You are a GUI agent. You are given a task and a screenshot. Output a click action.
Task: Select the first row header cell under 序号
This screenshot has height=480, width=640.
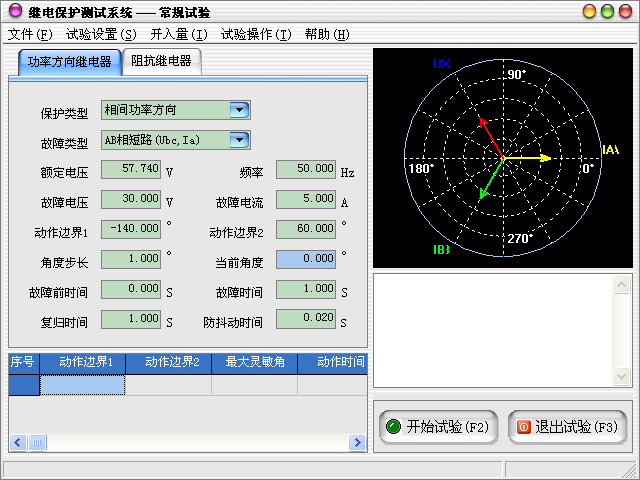[24, 385]
